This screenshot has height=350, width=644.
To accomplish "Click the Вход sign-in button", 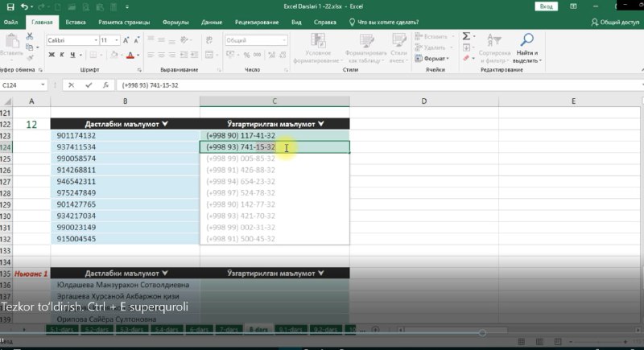I will click(546, 6).
